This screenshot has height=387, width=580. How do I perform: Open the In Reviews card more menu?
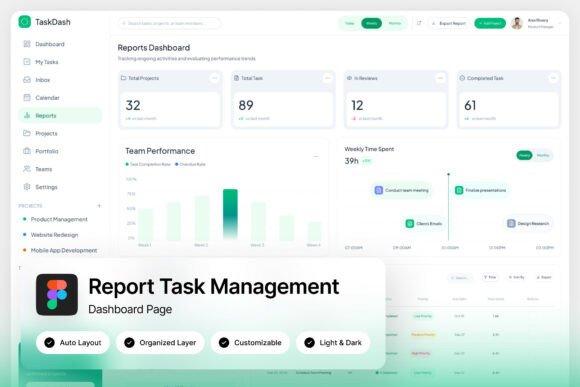[440, 78]
